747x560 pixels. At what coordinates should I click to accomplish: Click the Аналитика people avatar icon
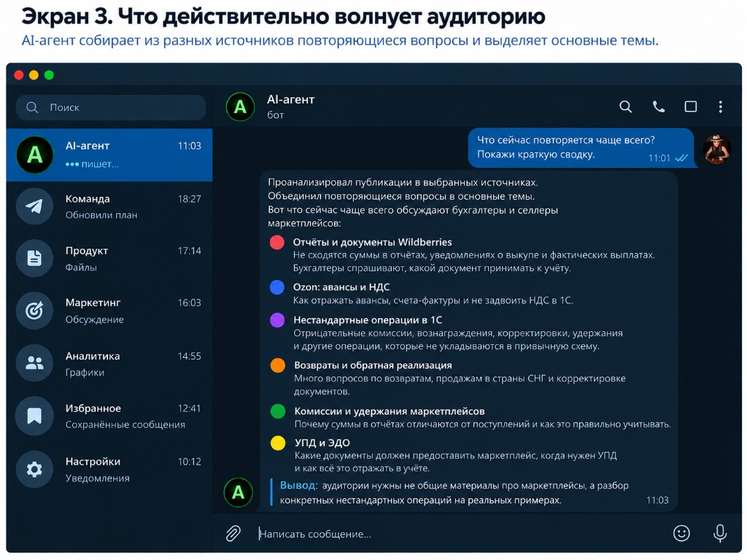click(x=34, y=363)
